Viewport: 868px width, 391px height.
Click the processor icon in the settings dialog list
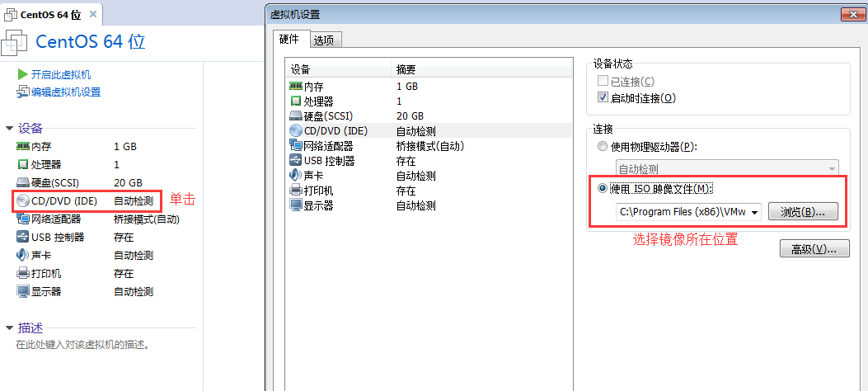click(x=296, y=101)
